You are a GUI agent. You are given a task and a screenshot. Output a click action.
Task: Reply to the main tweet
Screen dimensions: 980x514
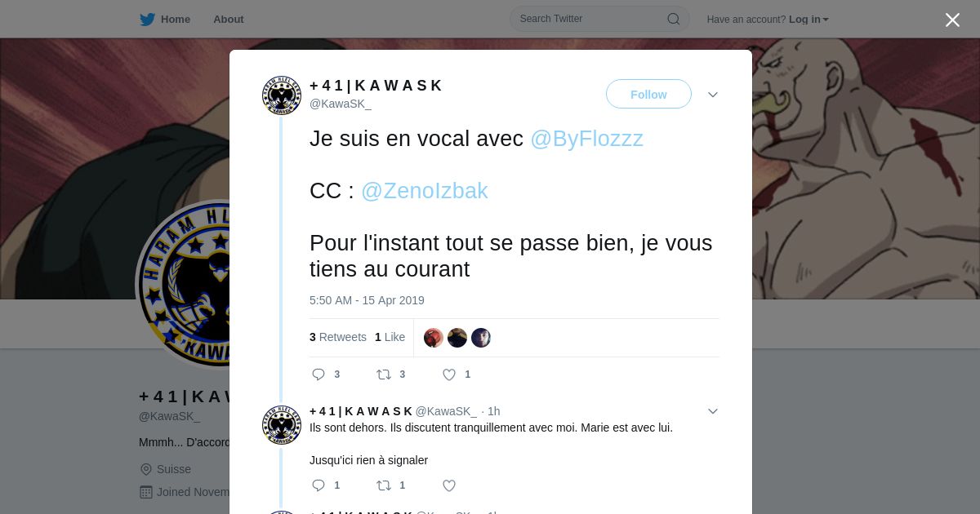pyautogui.click(x=318, y=374)
